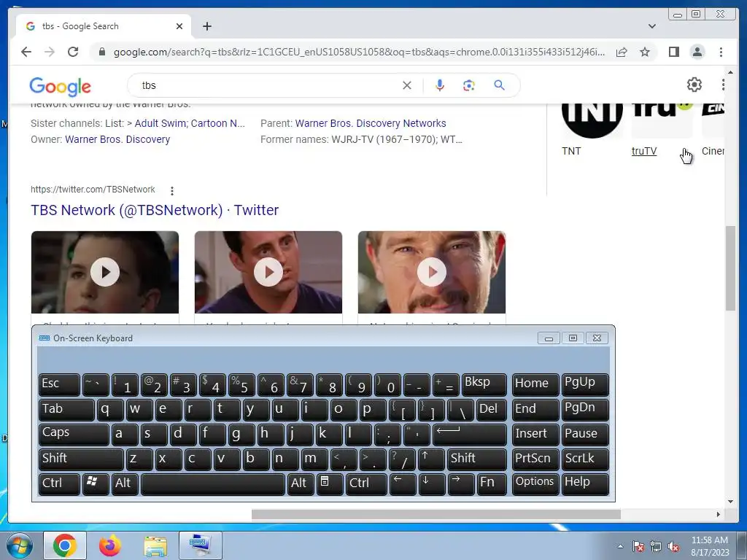Screen dimensions: 747x560
Task: Open the TNT related channel logo
Action: 592,120
